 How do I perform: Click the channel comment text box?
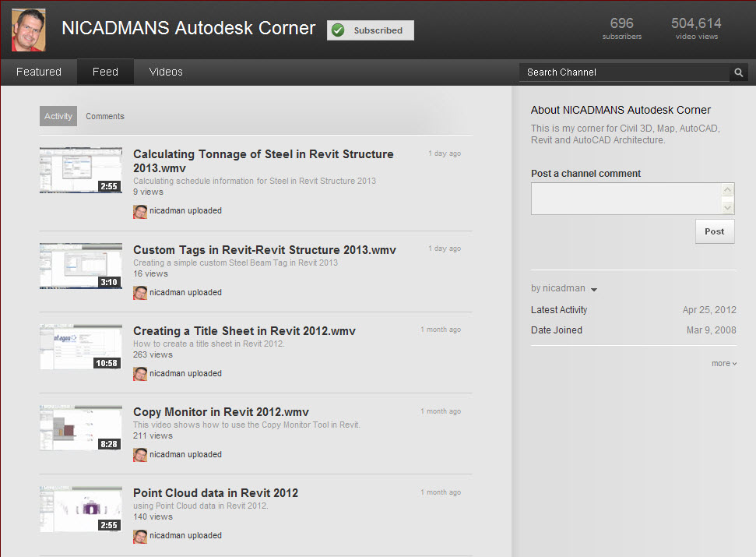pos(626,199)
